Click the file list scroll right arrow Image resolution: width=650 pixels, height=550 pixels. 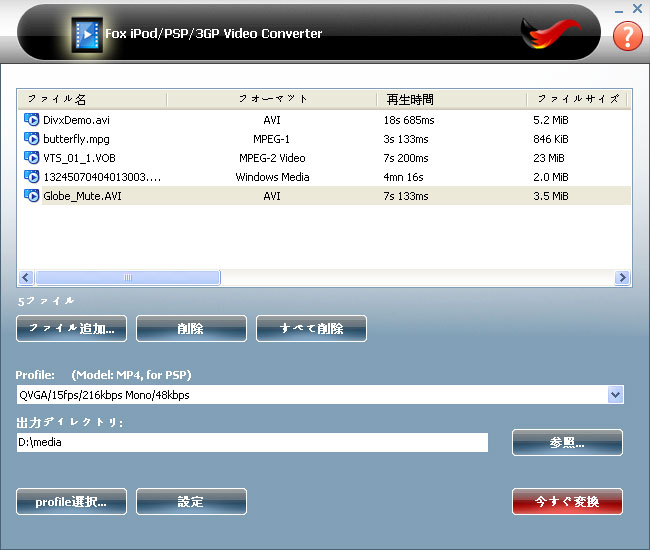click(x=622, y=277)
